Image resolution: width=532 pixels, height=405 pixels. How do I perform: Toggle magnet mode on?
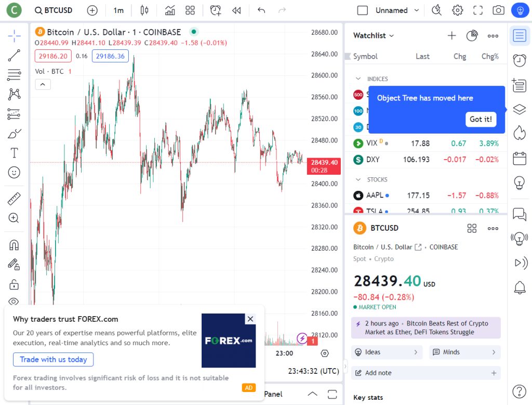[x=14, y=245]
